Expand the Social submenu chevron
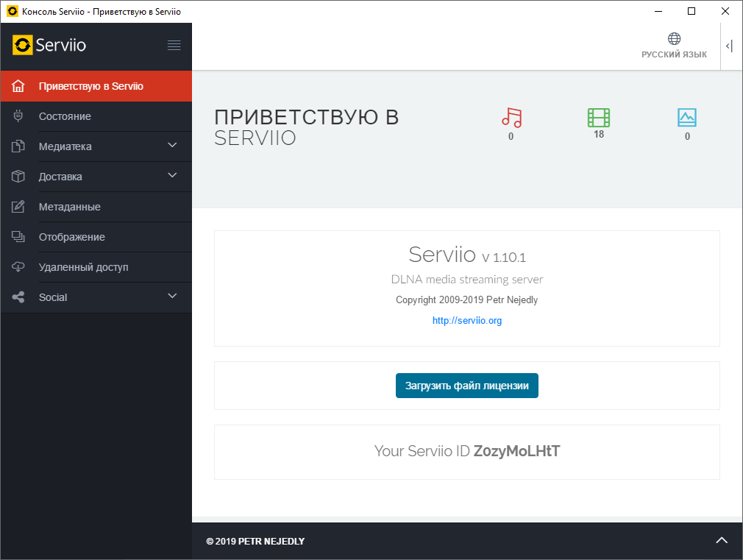743x560 pixels. coord(172,296)
